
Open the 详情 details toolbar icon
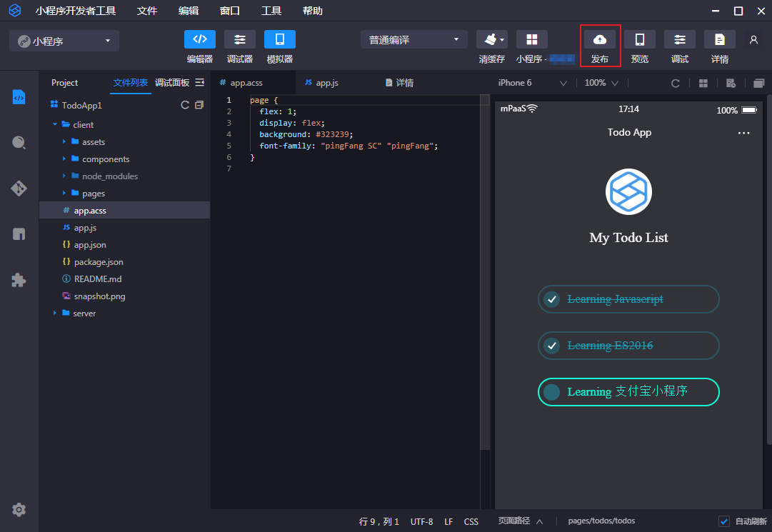click(x=719, y=39)
